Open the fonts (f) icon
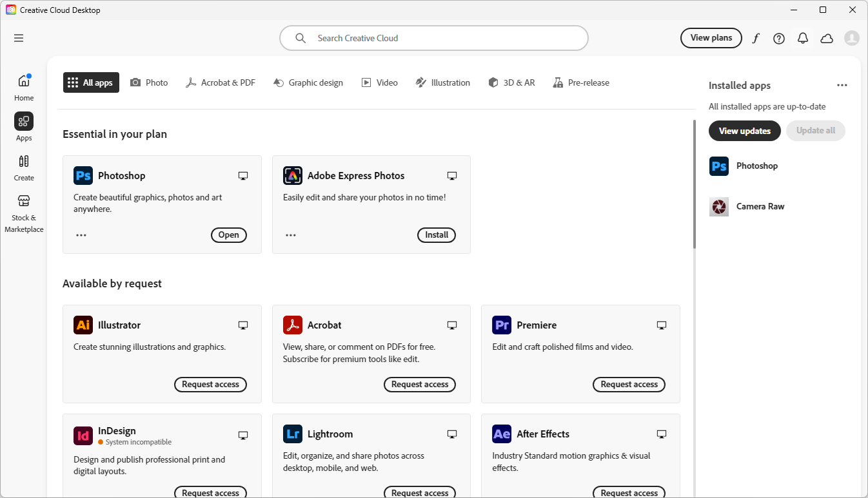 pyautogui.click(x=756, y=38)
